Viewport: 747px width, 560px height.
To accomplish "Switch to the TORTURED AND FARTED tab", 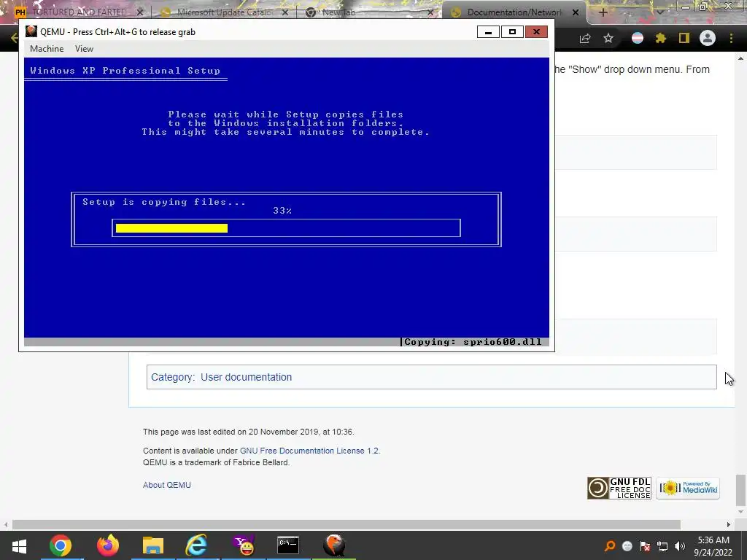I will coord(79,12).
